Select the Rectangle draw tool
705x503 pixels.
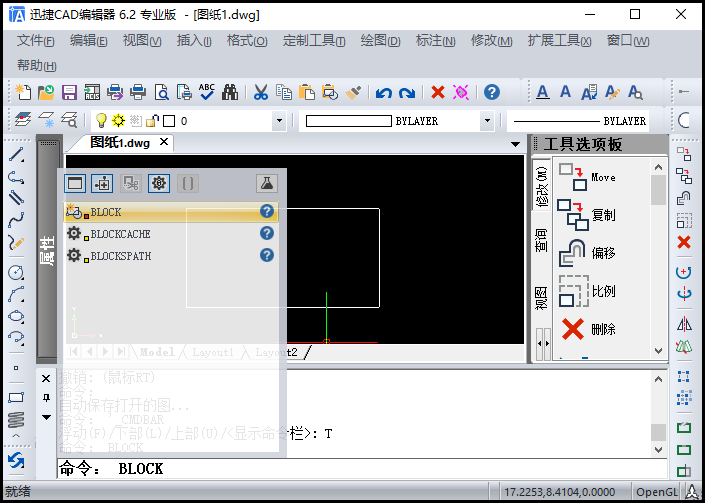coord(16,397)
